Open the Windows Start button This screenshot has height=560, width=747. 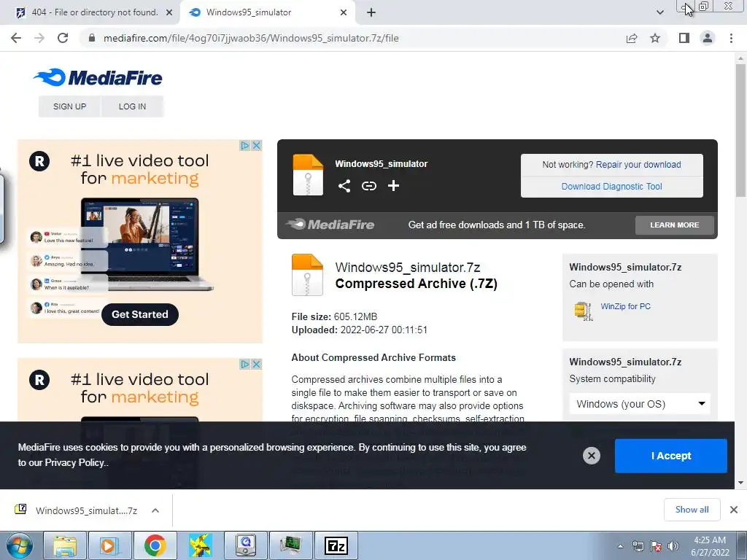pyautogui.click(x=20, y=545)
